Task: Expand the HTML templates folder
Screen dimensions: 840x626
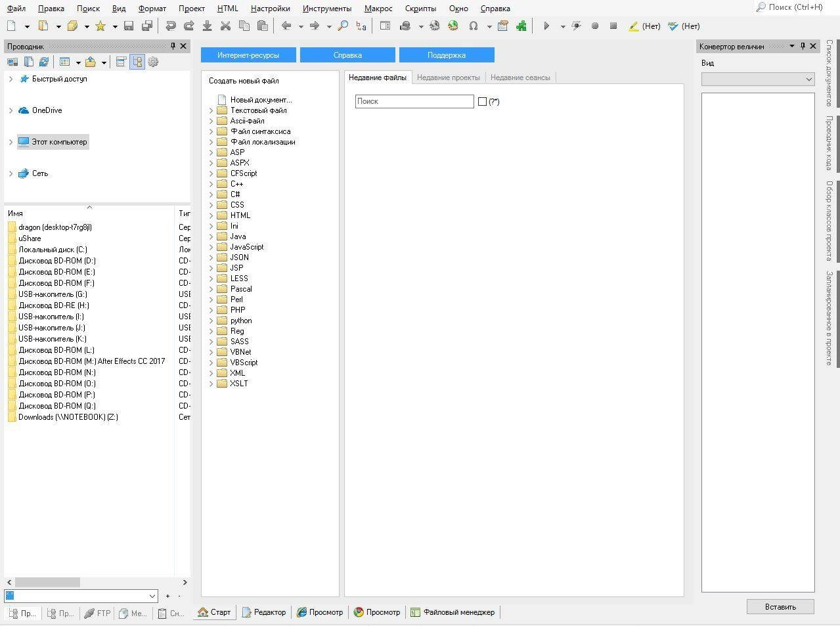Action: click(x=211, y=215)
